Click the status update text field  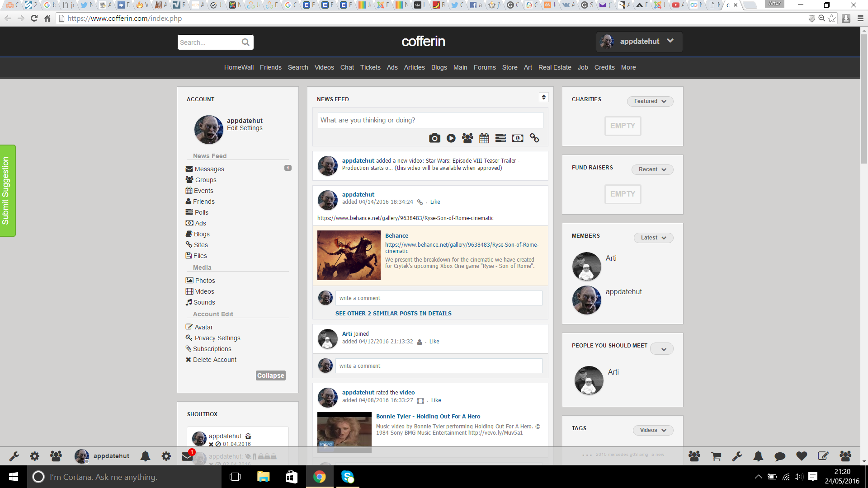[430, 120]
